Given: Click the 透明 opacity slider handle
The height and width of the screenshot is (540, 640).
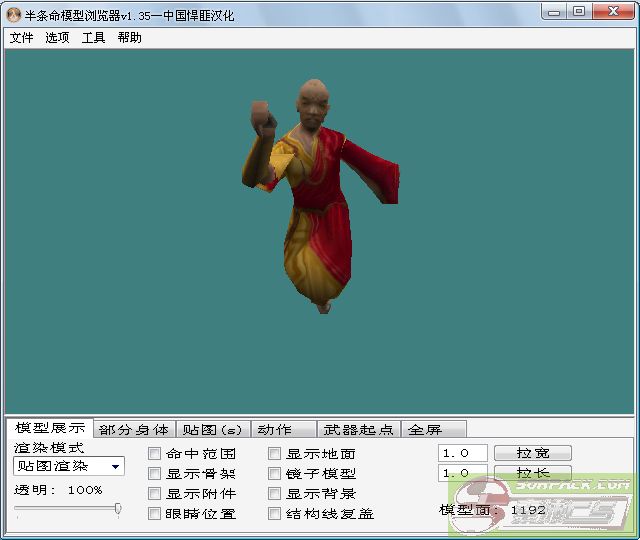Looking at the screenshot, I should pyautogui.click(x=118, y=509).
